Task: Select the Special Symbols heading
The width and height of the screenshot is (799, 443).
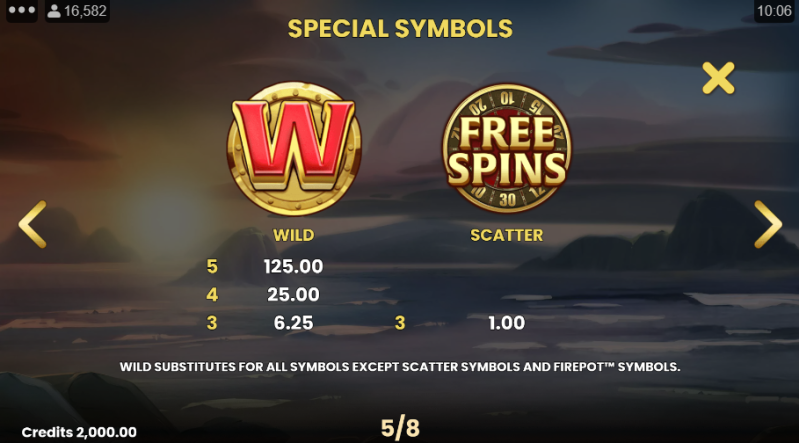Action: pos(400,29)
